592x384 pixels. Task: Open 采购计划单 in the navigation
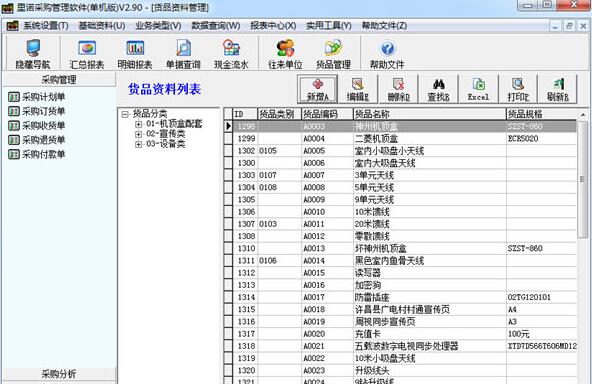coord(37,97)
